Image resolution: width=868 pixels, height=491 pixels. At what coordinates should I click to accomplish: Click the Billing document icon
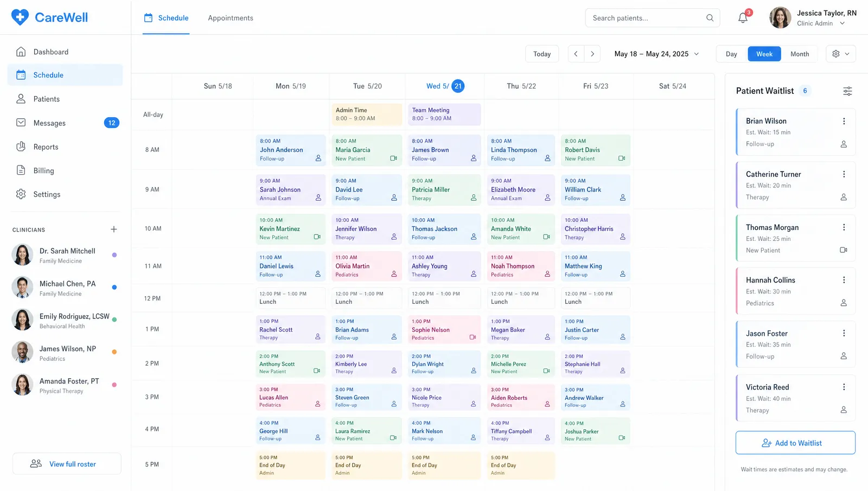21,170
